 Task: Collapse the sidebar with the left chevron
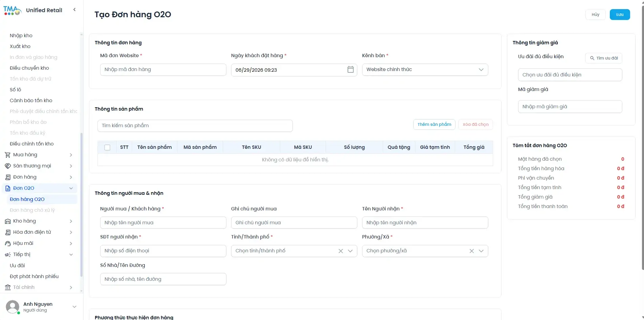coord(74,10)
